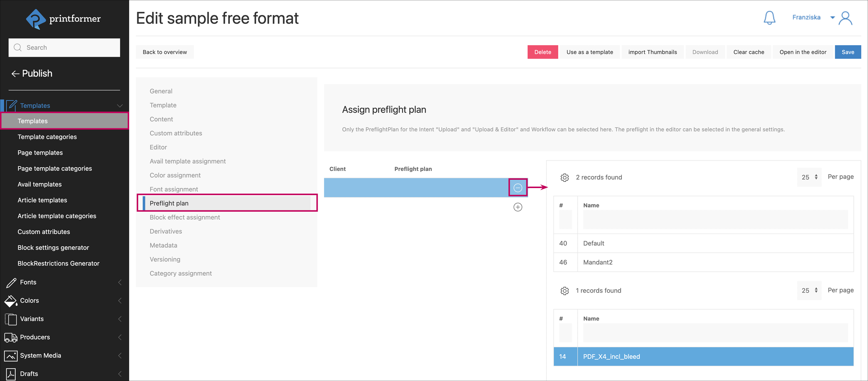The image size is (868, 381).
Task: Change per page value in bottom records table
Action: (x=809, y=290)
